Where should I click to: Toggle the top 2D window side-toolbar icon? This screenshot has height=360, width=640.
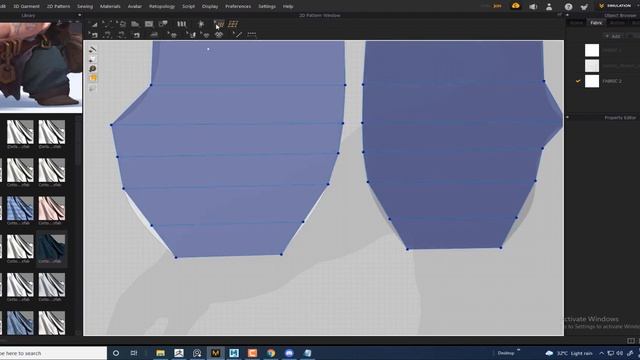[93, 49]
